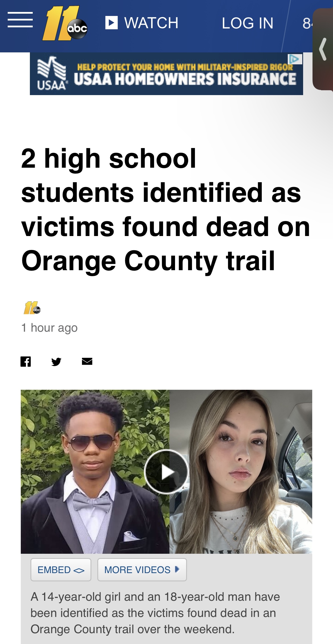
Task: Open MORE VIDEOS list
Action: point(142,570)
